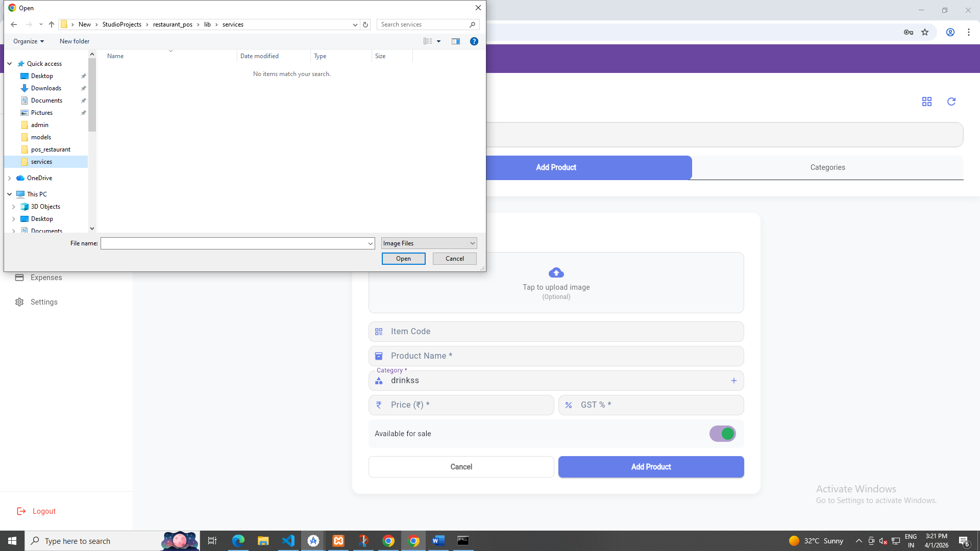The image size is (980, 551).
Task: Switch to the Categories tab
Action: [x=827, y=167]
